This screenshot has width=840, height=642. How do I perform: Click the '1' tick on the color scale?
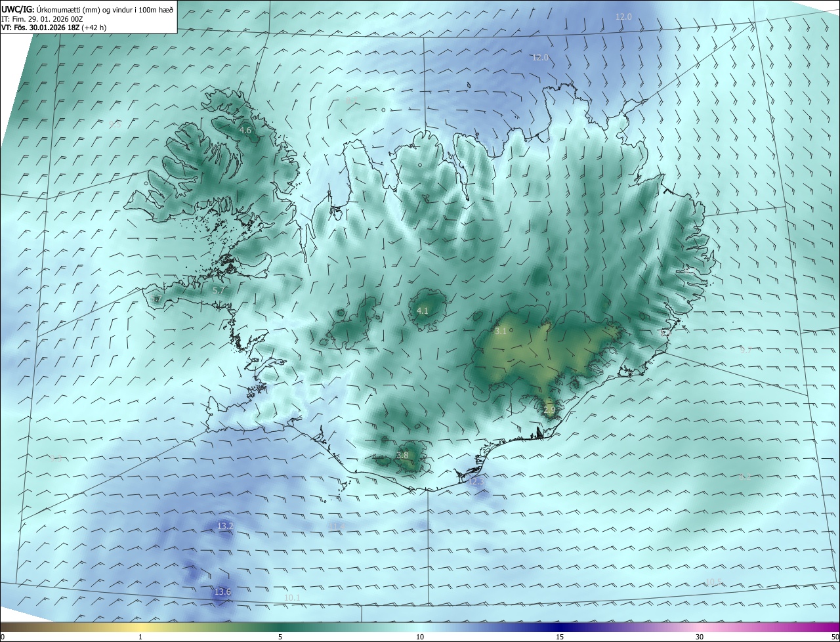(x=140, y=637)
